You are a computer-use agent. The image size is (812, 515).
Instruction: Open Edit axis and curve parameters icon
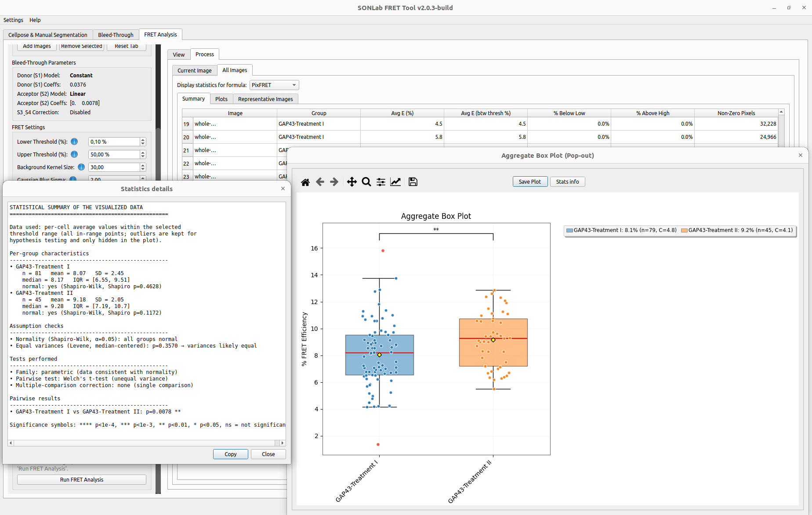(x=395, y=182)
